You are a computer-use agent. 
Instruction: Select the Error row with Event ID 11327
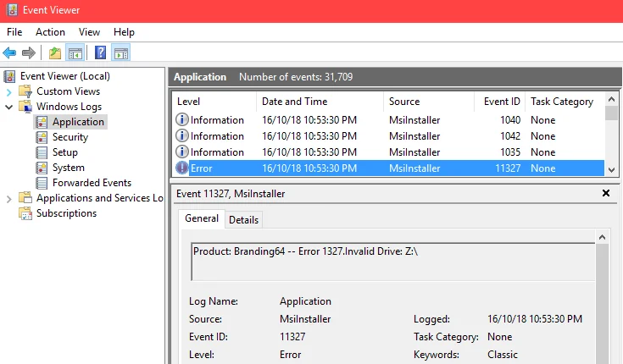(389, 168)
